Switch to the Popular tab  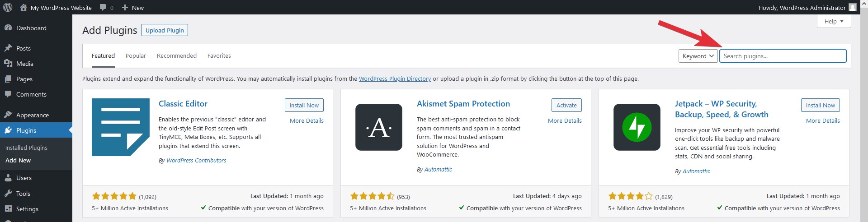136,56
